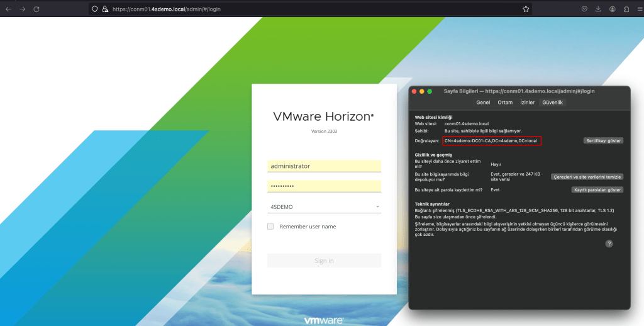Click Çerezleri ve site verilerini temizle
The height and width of the screenshot is (326, 644).
click(x=587, y=177)
